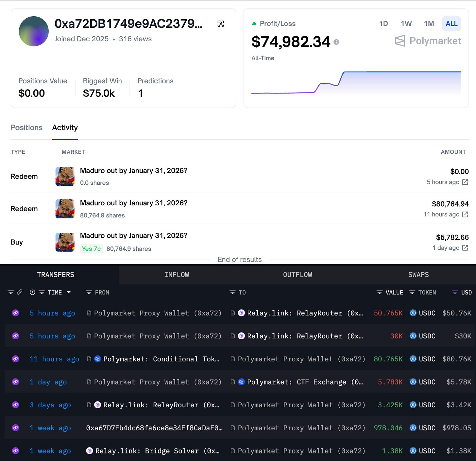This screenshot has width=476, height=461.
Task: Open Polymarket: CTF Exchange recipient
Action: pyautogui.click(x=305, y=382)
